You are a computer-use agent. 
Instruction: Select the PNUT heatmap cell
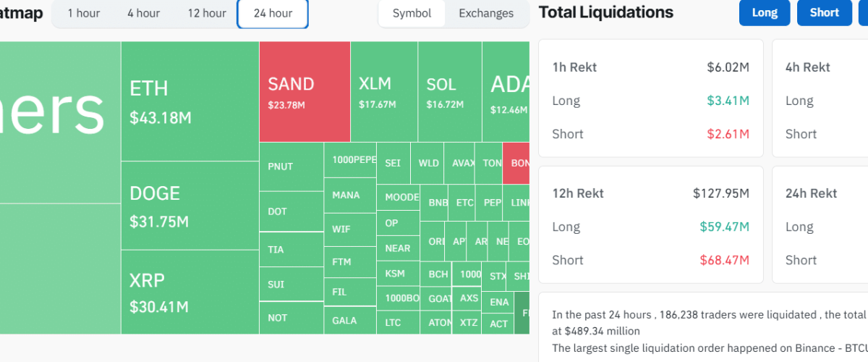[291, 167]
